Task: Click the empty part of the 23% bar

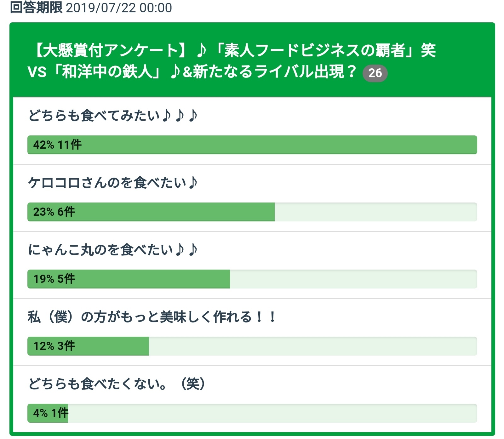Action: pos(375,212)
